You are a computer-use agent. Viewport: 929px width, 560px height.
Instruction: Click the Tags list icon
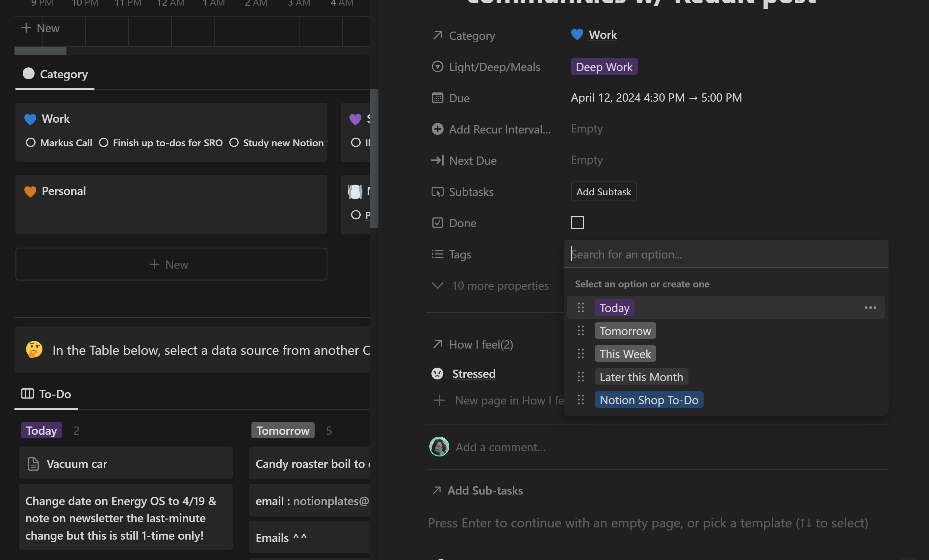(x=437, y=255)
